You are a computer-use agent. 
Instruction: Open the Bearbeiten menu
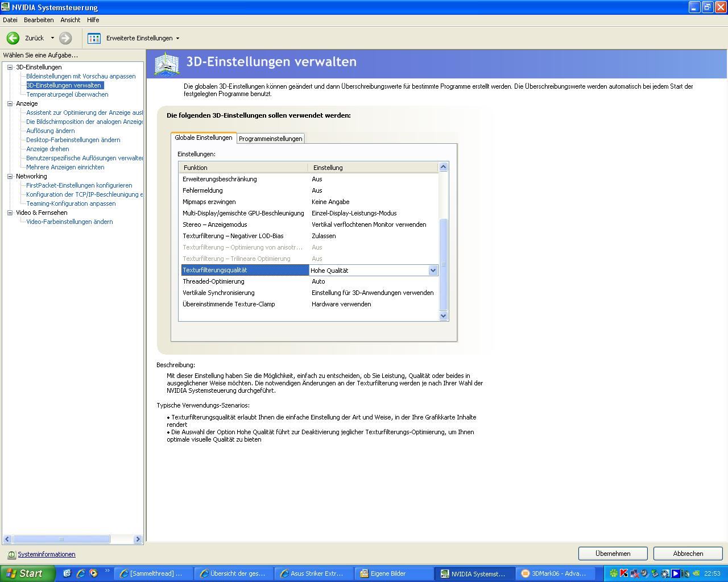click(39, 20)
